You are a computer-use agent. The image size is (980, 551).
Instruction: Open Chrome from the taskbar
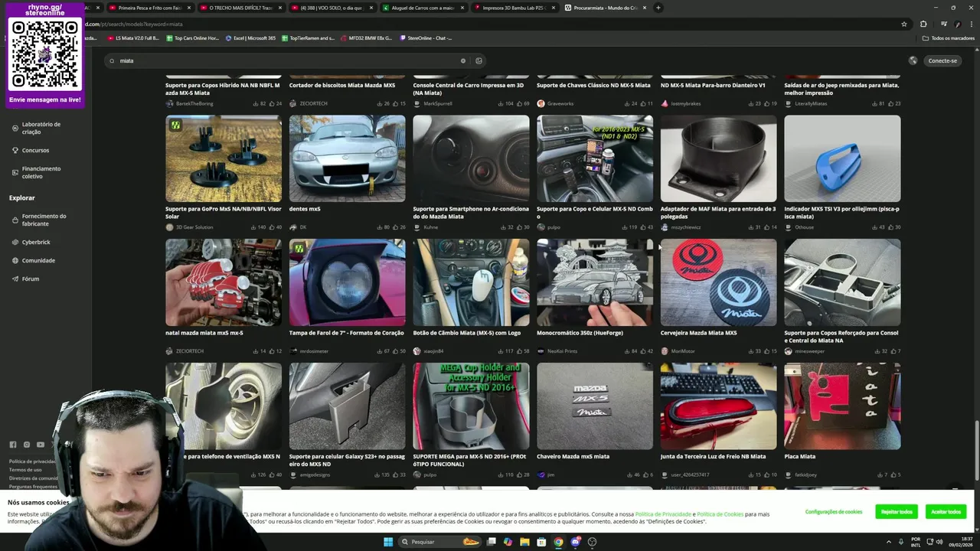point(558,542)
